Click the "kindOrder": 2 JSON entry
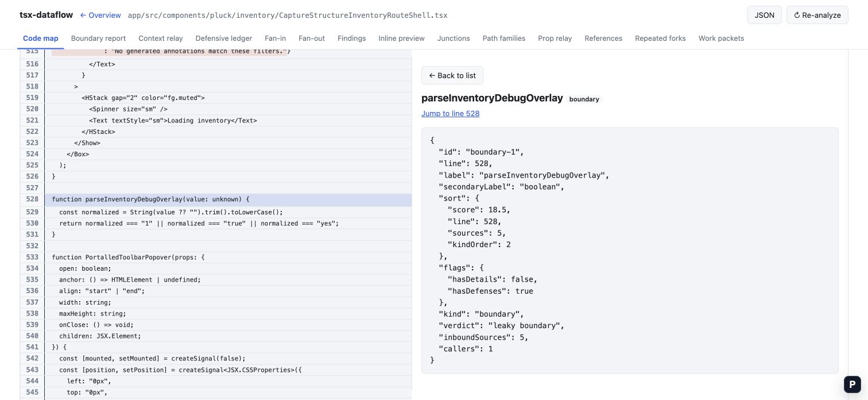 [479, 245]
